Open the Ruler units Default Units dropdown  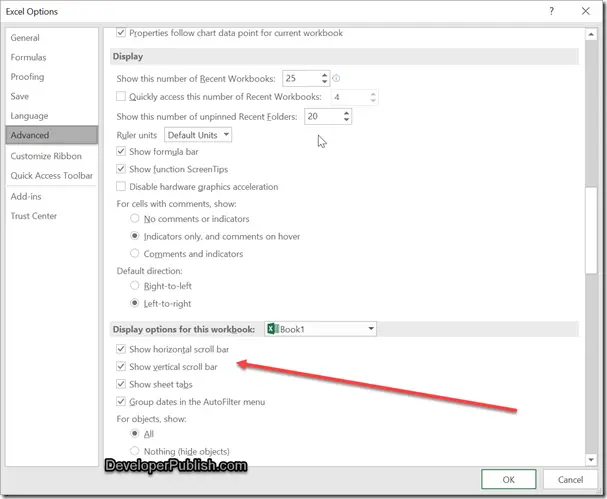[x=198, y=135]
